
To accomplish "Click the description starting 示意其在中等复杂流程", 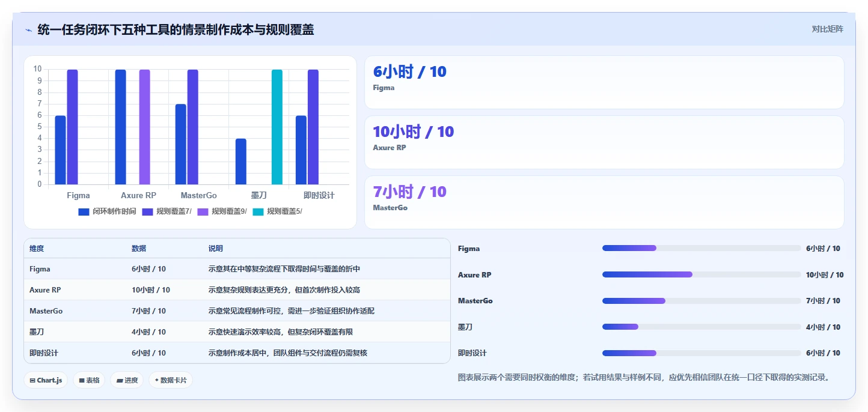I will [x=284, y=269].
